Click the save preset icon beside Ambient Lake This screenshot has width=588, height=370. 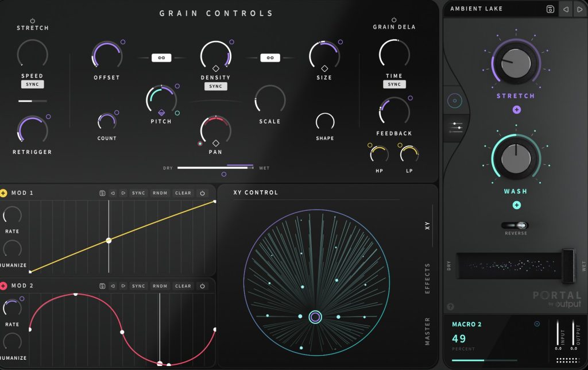pyautogui.click(x=550, y=9)
